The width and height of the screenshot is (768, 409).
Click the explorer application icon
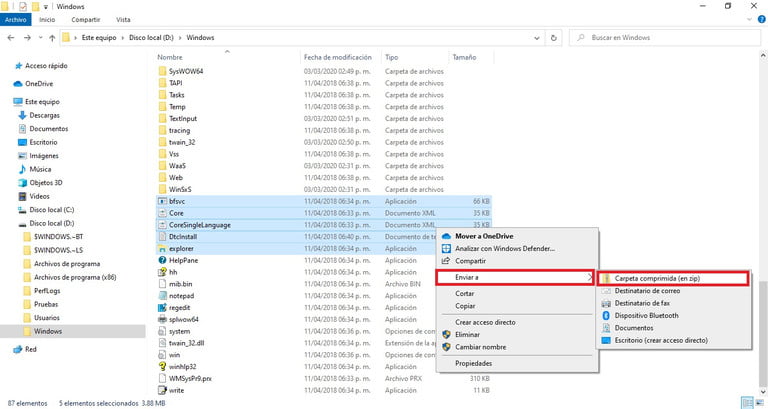(x=163, y=249)
